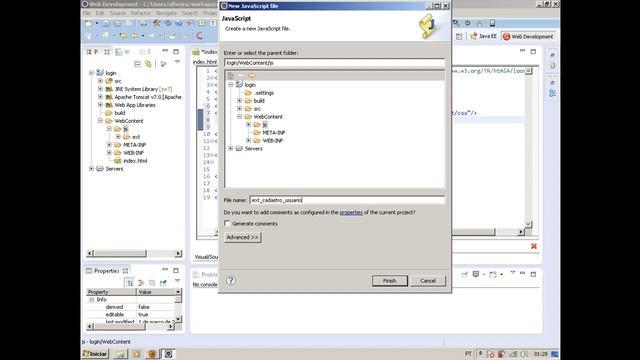Viewport: 640px width, 360px height.
Task: Switch to the Web Development perspective
Action: click(x=528, y=36)
